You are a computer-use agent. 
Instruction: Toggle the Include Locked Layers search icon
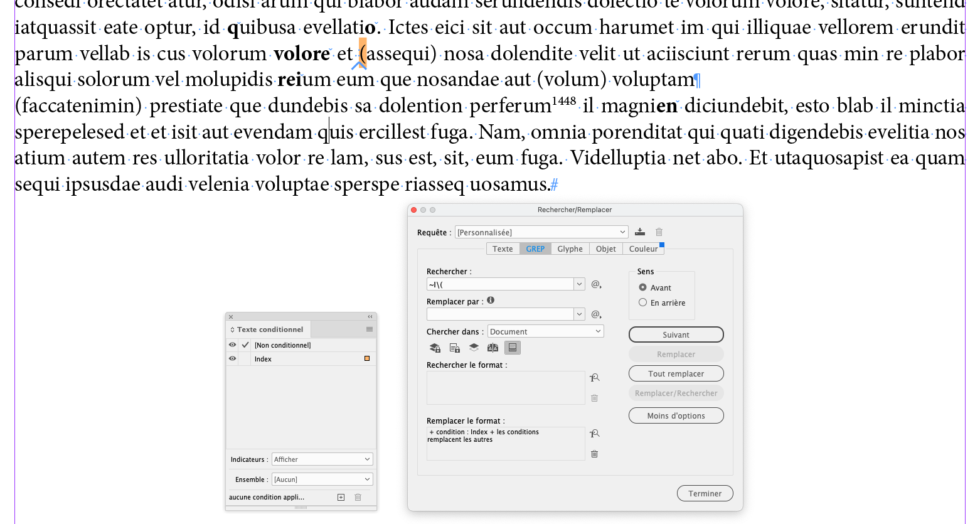coord(435,347)
